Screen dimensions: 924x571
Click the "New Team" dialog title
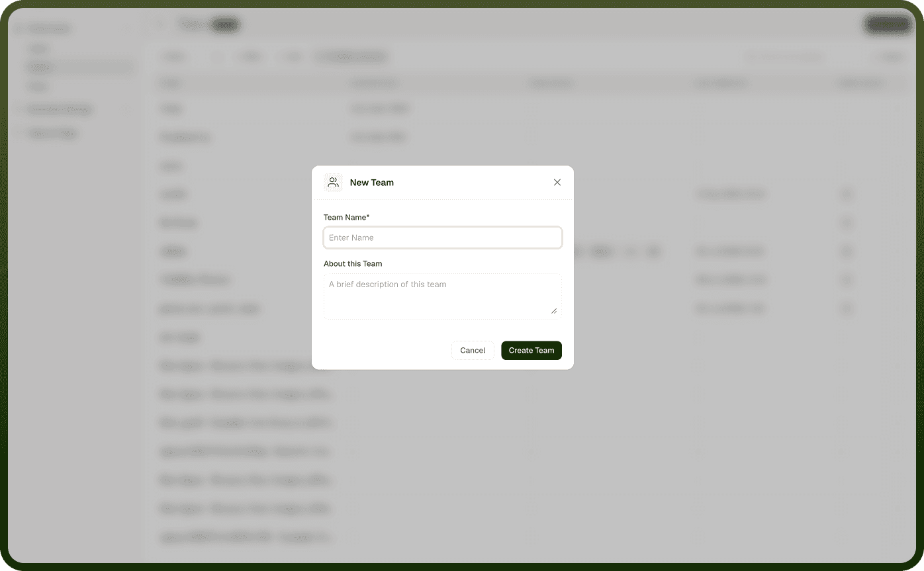click(x=372, y=183)
